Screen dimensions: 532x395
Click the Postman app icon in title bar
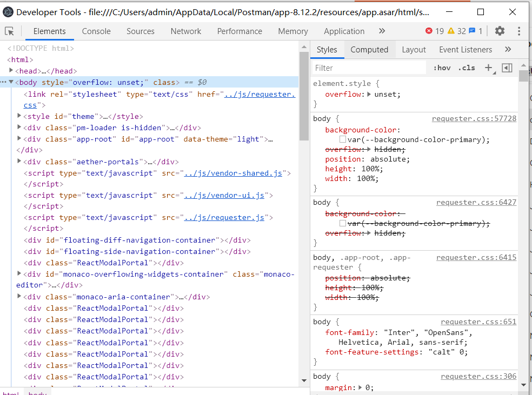click(x=8, y=12)
